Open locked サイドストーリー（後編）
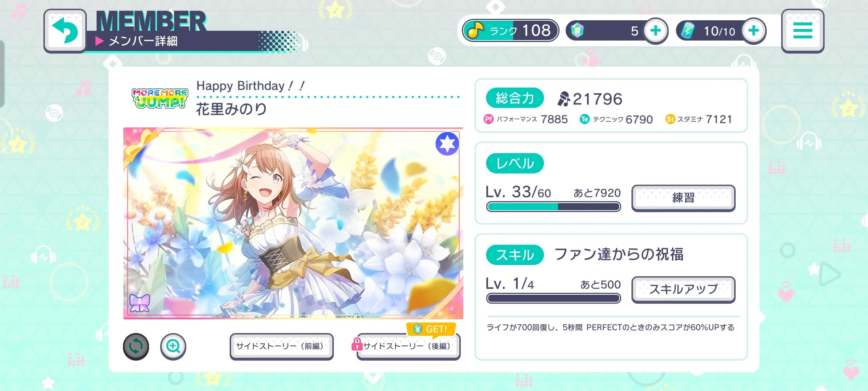This screenshot has width=868, height=391. click(x=408, y=346)
